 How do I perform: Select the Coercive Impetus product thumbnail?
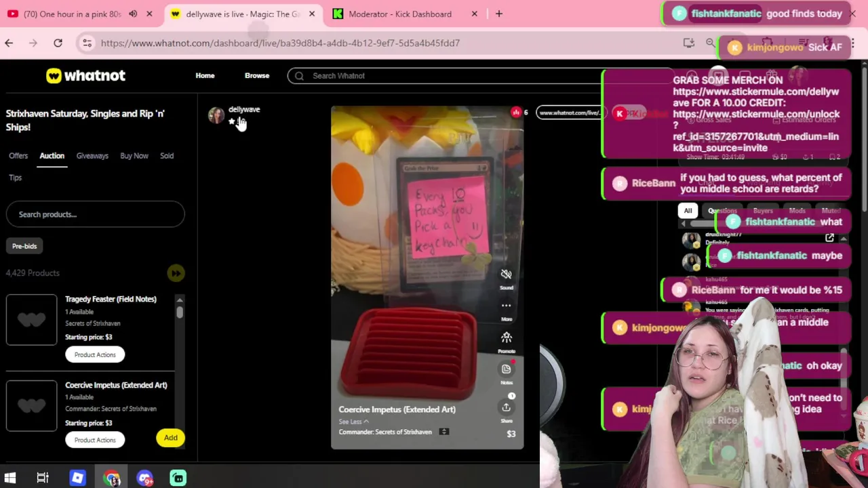[x=32, y=405]
